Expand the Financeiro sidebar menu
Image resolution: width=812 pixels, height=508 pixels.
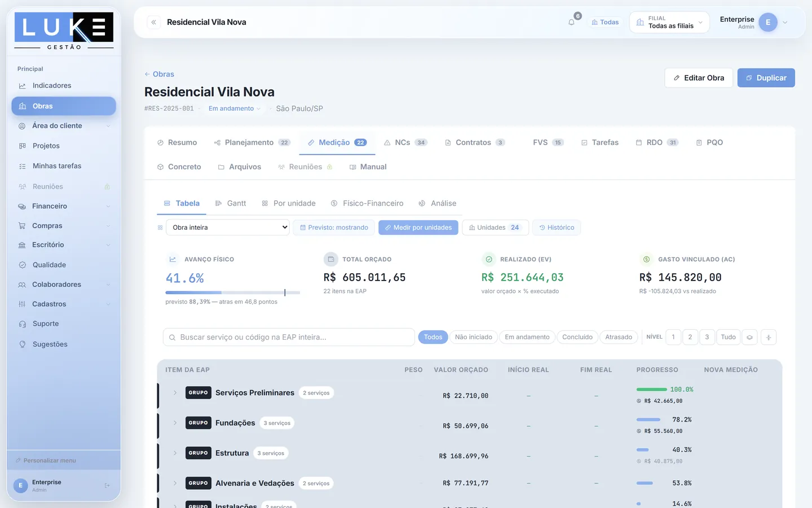(x=64, y=206)
